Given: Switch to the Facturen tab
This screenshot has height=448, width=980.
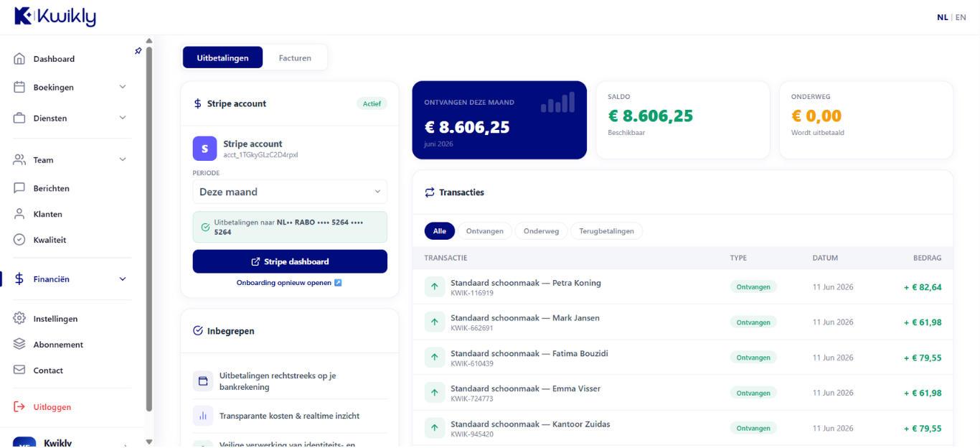Looking at the screenshot, I should tap(295, 57).
